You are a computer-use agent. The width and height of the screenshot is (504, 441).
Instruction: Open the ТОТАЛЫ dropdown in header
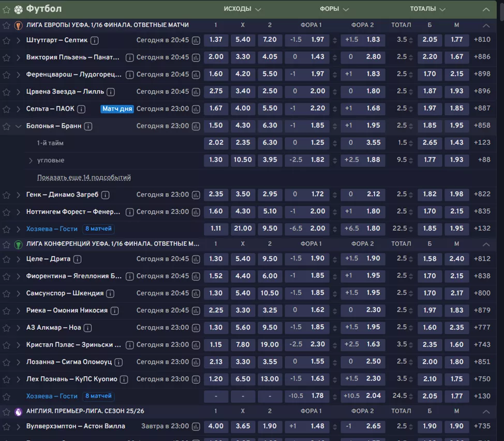point(427,9)
